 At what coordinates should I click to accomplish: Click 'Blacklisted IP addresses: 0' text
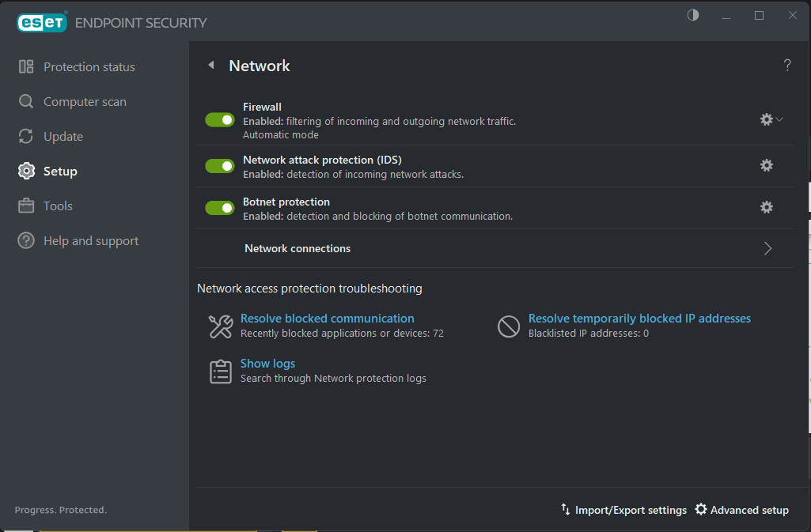tap(589, 333)
